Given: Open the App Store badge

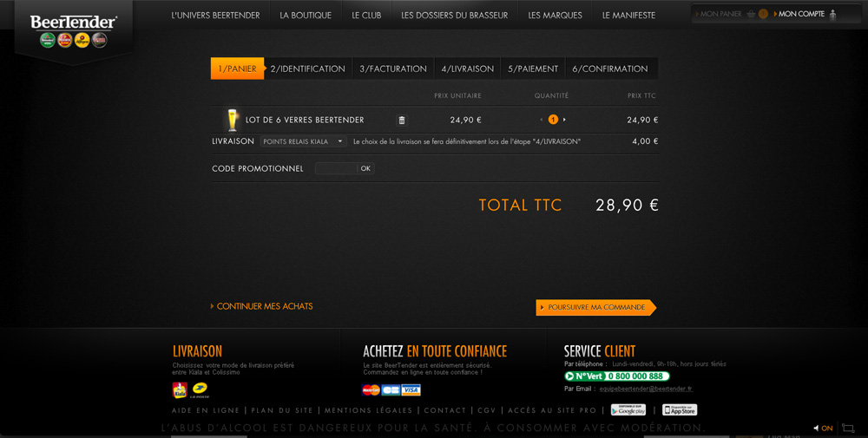Looking at the screenshot, I should 680,409.
